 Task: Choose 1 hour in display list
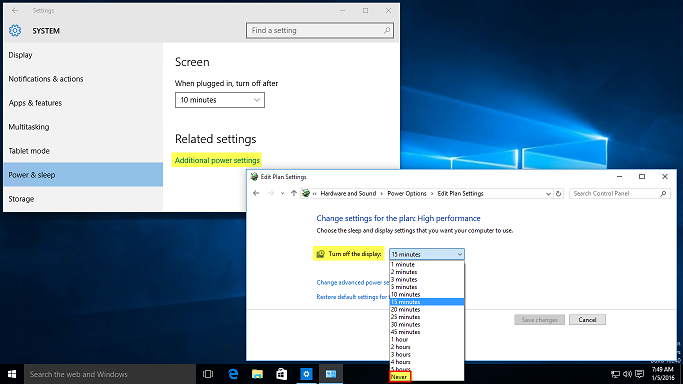427,339
